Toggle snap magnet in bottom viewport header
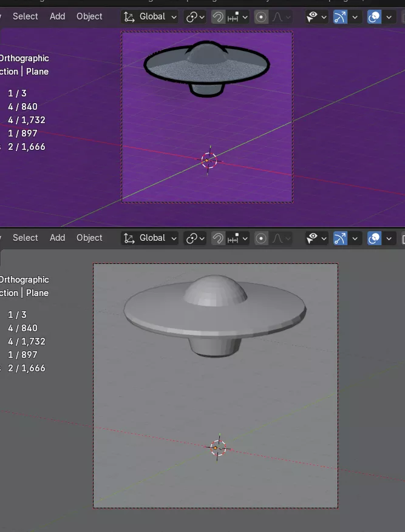The image size is (405, 532). click(x=218, y=238)
